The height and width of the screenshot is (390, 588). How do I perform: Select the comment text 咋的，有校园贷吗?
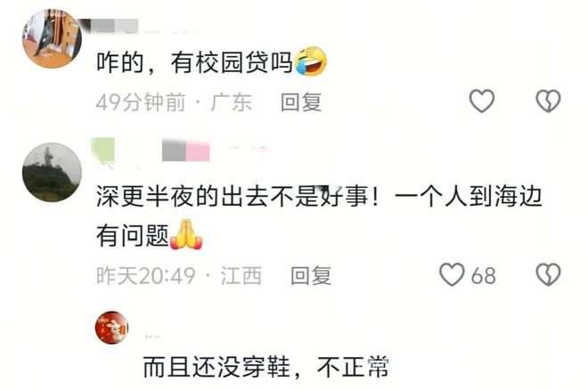click(x=194, y=62)
